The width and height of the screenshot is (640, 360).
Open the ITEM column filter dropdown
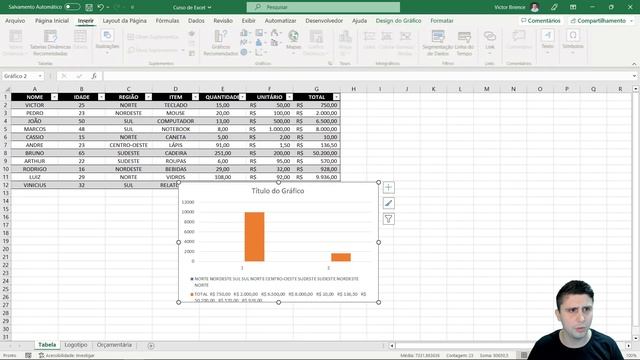point(195,97)
